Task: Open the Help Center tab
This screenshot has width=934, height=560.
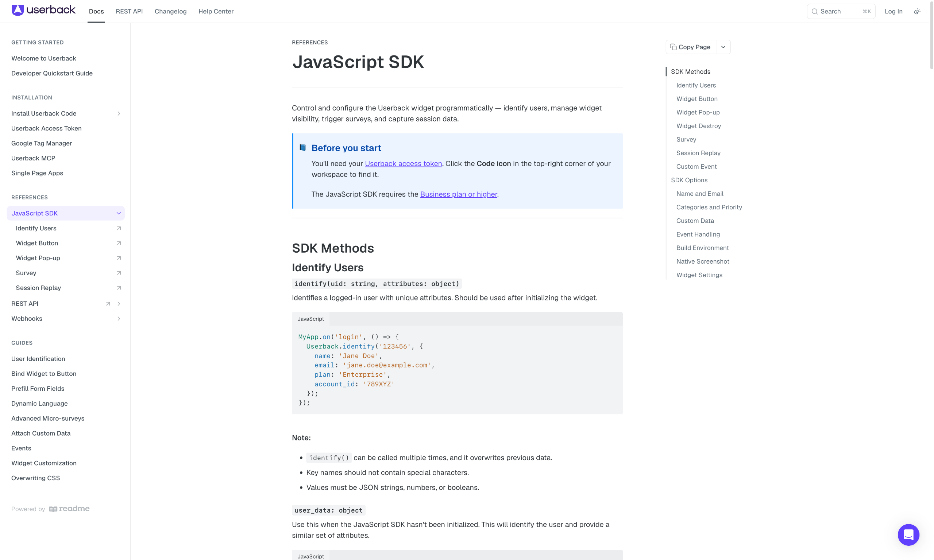Action: coord(216,11)
